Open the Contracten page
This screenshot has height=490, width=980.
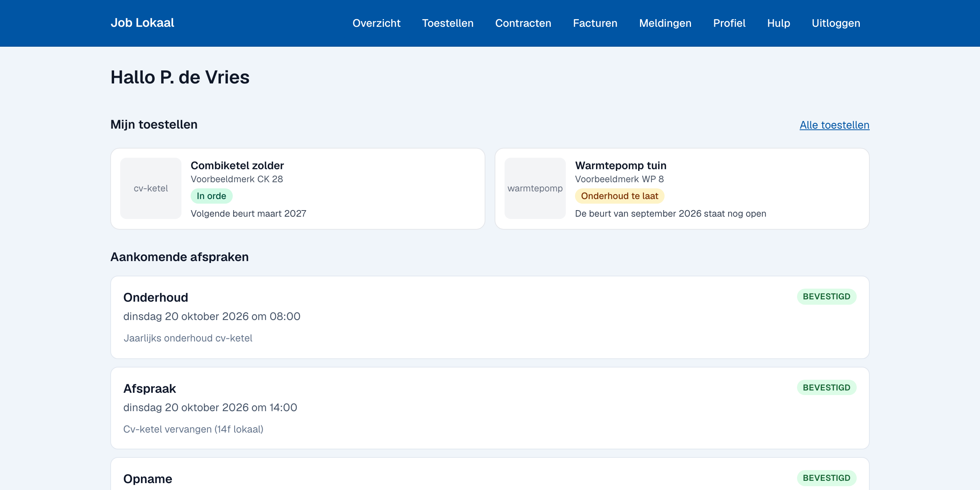click(x=523, y=23)
